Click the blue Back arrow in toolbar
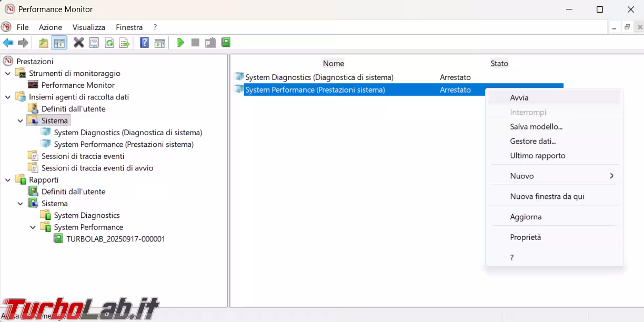The width and height of the screenshot is (644, 322). point(8,43)
